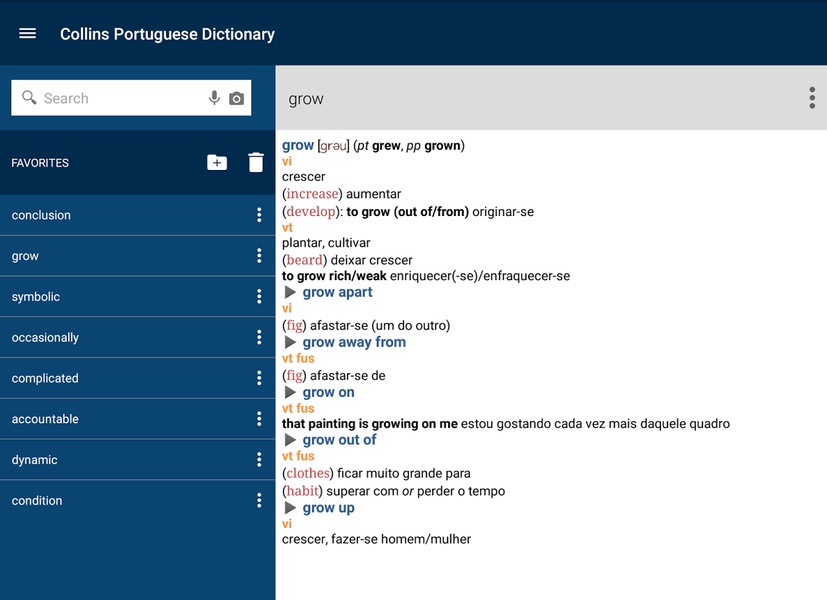The height and width of the screenshot is (600, 827).
Task: Tap the voice search microphone icon
Action: pyautogui.click(x=214, y=98)
